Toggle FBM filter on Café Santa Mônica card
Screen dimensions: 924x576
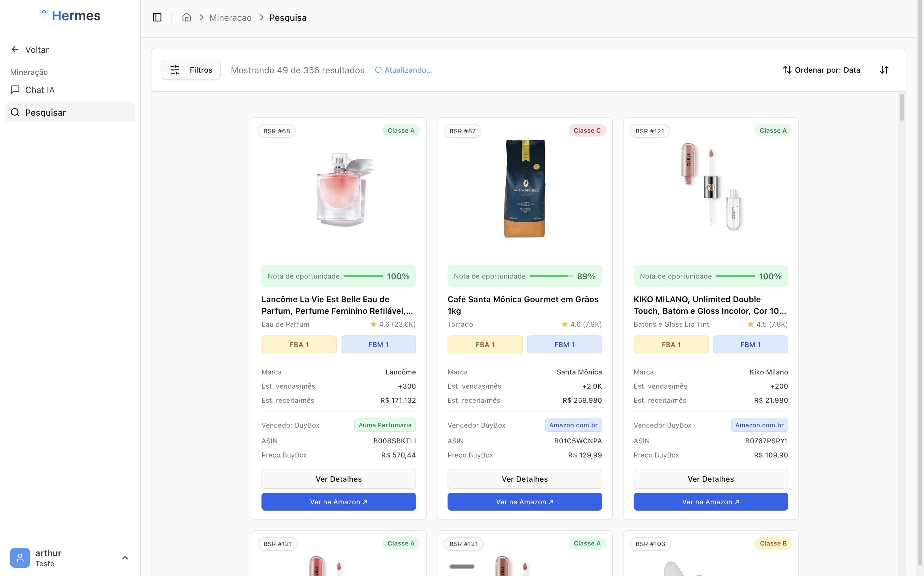point(564,344)
